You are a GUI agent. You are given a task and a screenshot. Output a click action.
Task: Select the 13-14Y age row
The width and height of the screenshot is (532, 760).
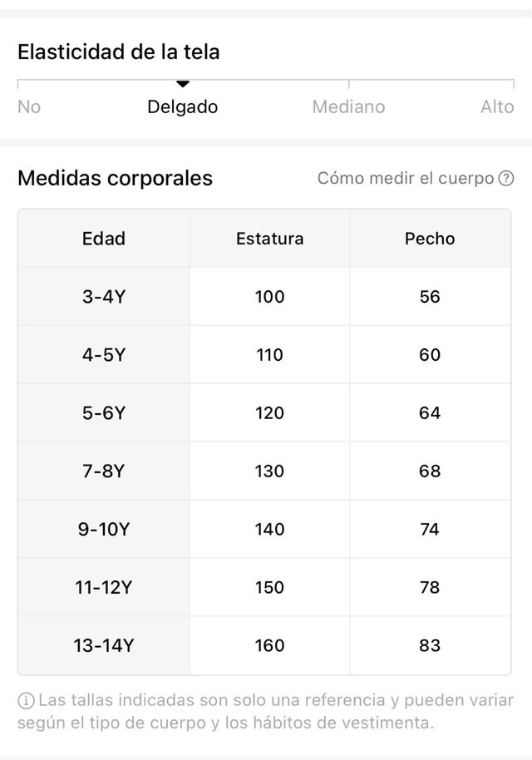point(104,646)
